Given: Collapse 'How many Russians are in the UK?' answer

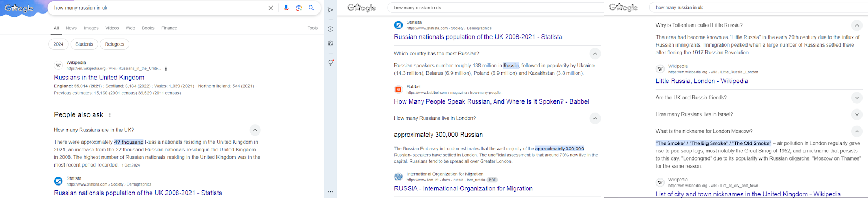Looking at the screenshot, I should 255,130.
